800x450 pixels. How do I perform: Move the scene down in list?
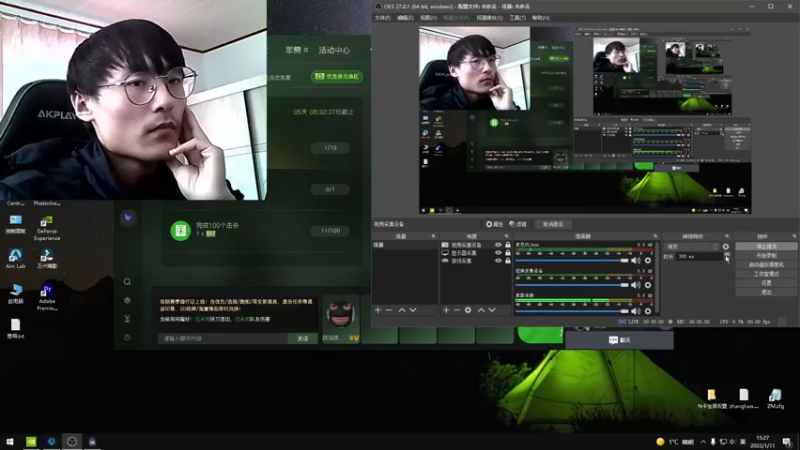point(413,310)
